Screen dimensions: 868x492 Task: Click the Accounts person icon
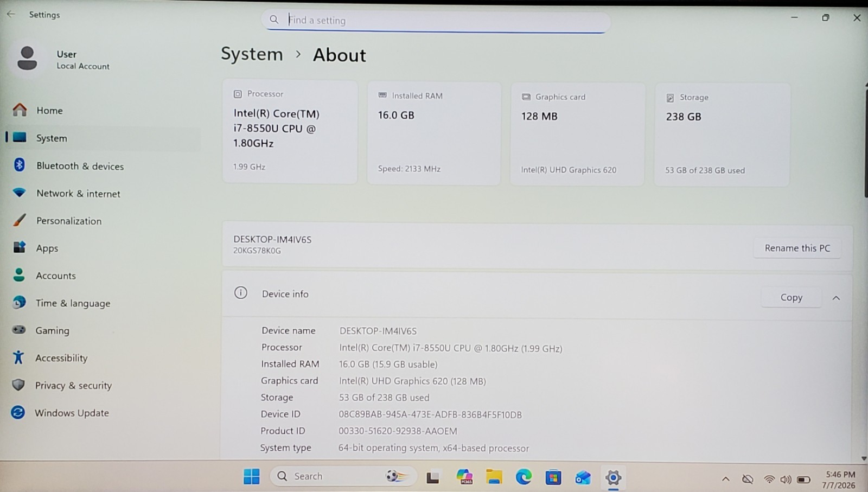point(19,275)
